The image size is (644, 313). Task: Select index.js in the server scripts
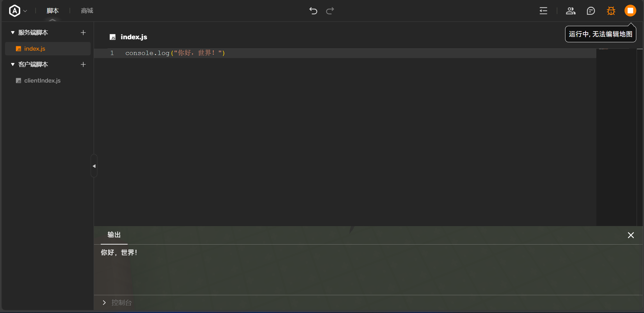pos(35,49)
